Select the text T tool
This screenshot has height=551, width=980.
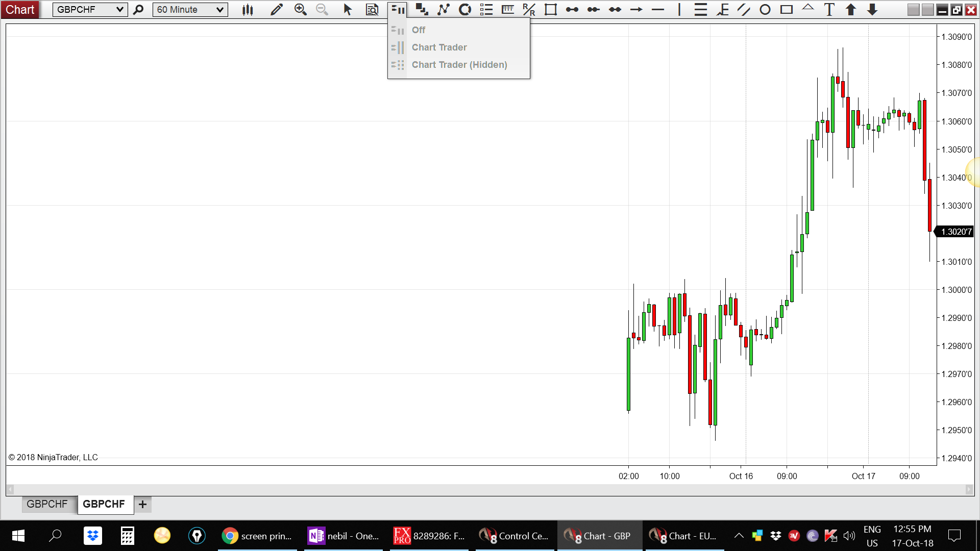click(x=829, y=10)
